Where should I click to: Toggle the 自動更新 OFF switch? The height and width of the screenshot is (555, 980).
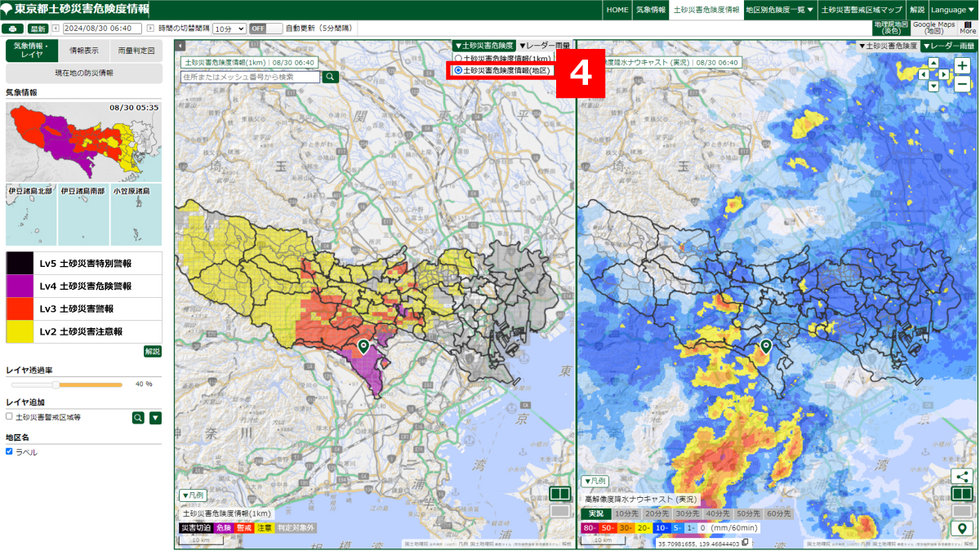point(265,29)
